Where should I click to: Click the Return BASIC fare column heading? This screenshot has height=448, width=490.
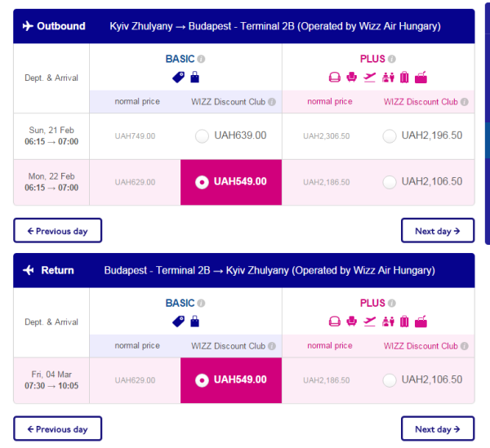click(x=180, y=303)
